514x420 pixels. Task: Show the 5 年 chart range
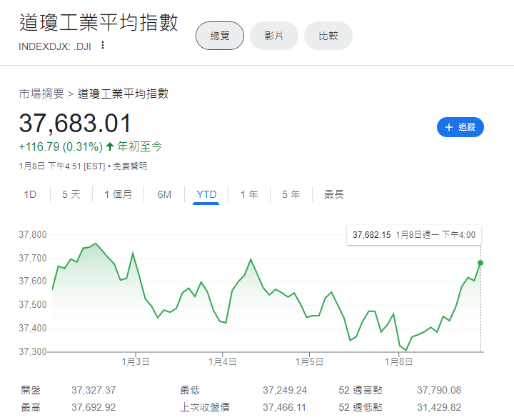[291, 194]
